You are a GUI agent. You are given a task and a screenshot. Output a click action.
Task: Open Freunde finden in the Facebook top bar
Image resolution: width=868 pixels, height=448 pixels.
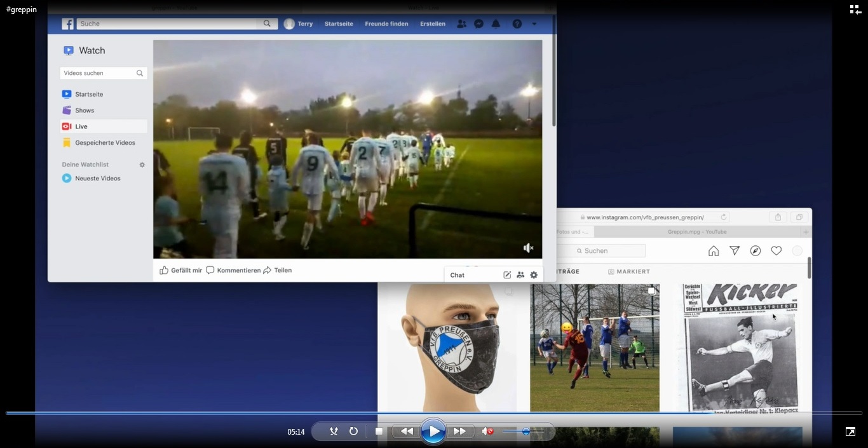tap(386, 24)
